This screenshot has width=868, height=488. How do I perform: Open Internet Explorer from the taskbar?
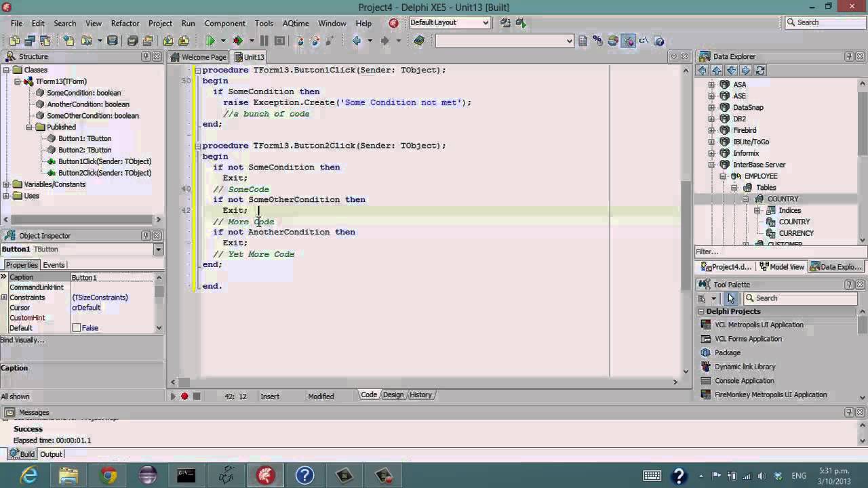pyautogui.click(x=29, y=475)
